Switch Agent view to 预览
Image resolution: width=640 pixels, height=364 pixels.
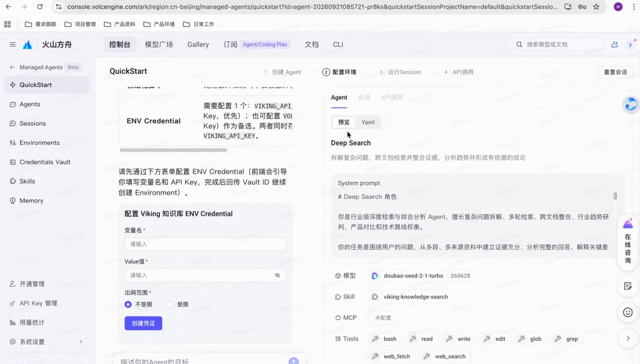click(x=344, y=122)
